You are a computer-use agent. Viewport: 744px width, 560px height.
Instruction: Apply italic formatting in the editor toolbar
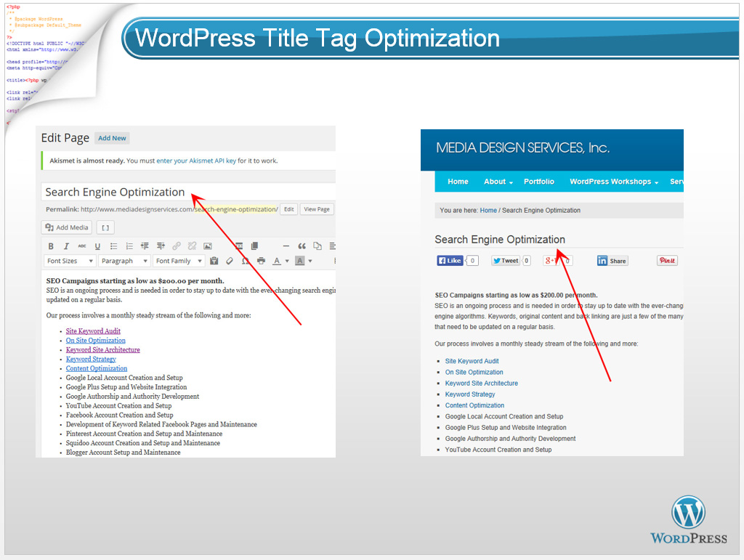coord(66,246)
